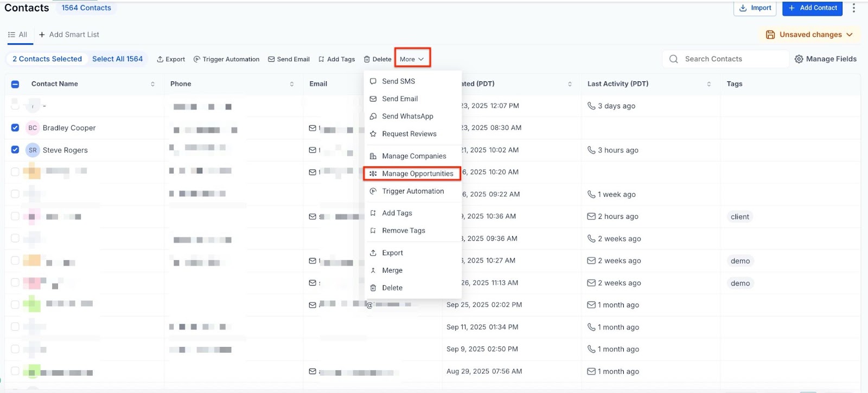Click the three-dot menu icon beside Add Contact
Viewport: 868px width, 393px height.
pos(853,8)
